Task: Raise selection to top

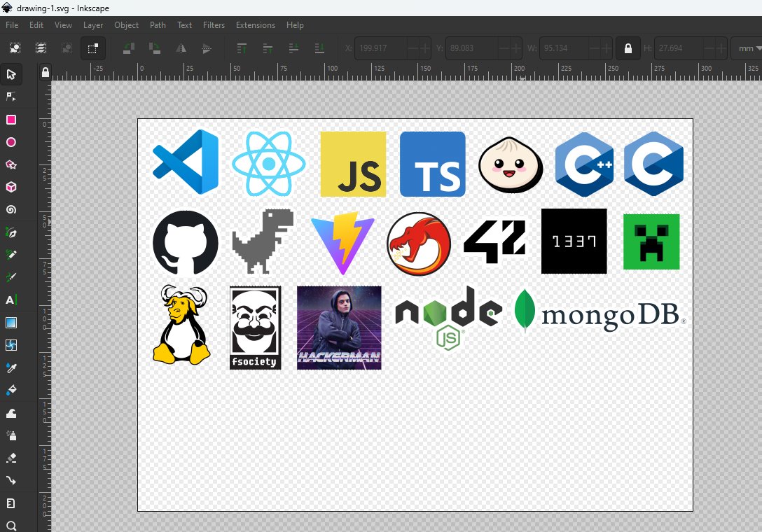Action: pyautogui.click(x=242, y=48)
